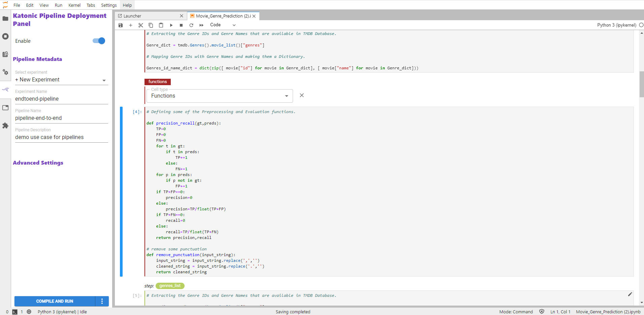Open the tabs list sidebar icon

[5, 108]
